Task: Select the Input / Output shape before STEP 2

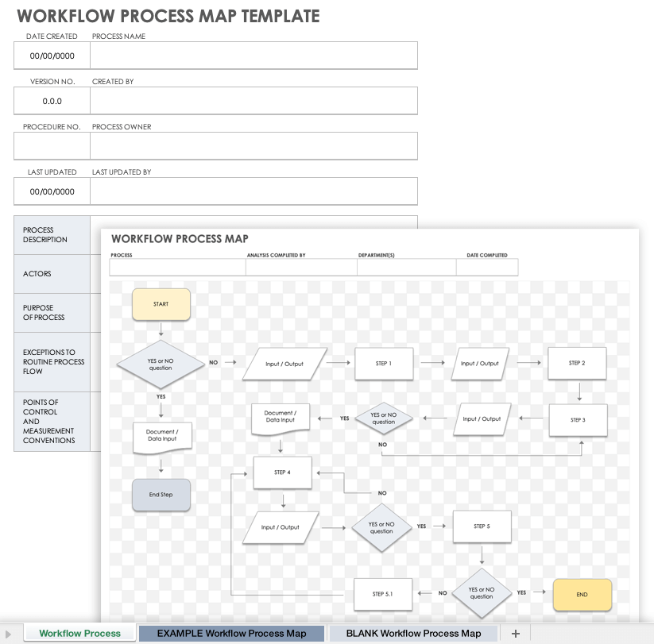Action: pos(480,364)
